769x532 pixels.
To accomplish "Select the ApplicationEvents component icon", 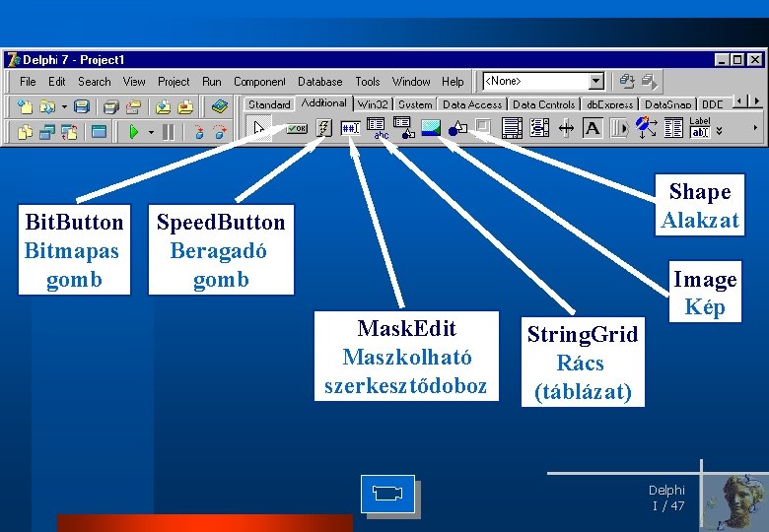I will (x=646, y=127).
